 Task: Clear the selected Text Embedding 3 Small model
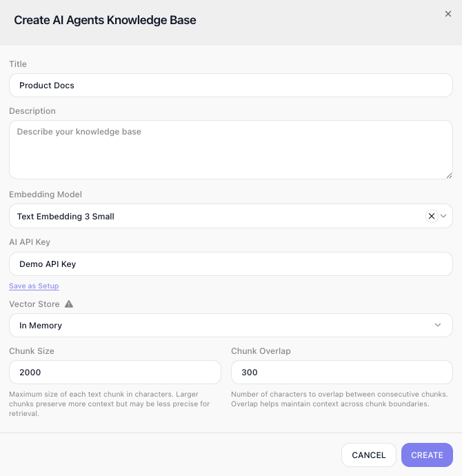tap(432, 216)
